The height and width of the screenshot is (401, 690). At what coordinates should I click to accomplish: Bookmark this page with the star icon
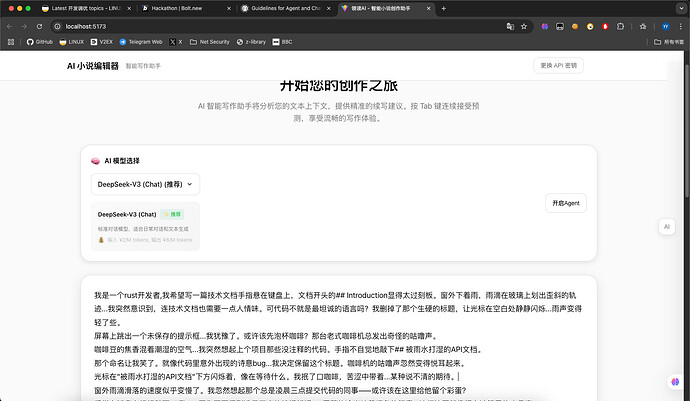(x=524, y=26)
